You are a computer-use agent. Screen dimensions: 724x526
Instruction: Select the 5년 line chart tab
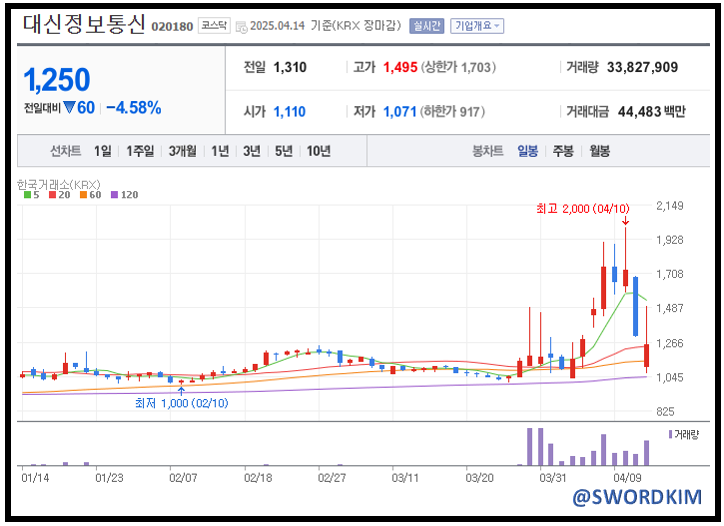(284, 151)
